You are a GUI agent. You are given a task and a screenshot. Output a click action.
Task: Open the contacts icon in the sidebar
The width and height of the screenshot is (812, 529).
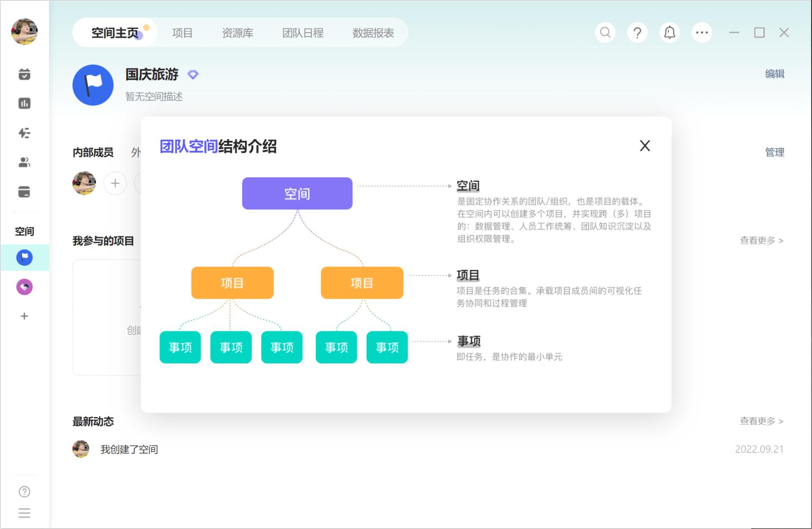pyautogui.click(x=25, y=161)
